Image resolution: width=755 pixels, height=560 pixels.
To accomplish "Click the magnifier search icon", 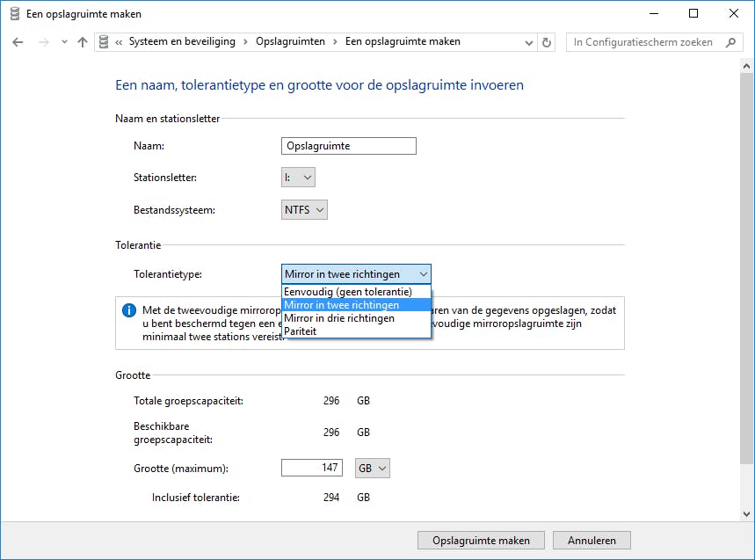I will [x=730, y=42].
